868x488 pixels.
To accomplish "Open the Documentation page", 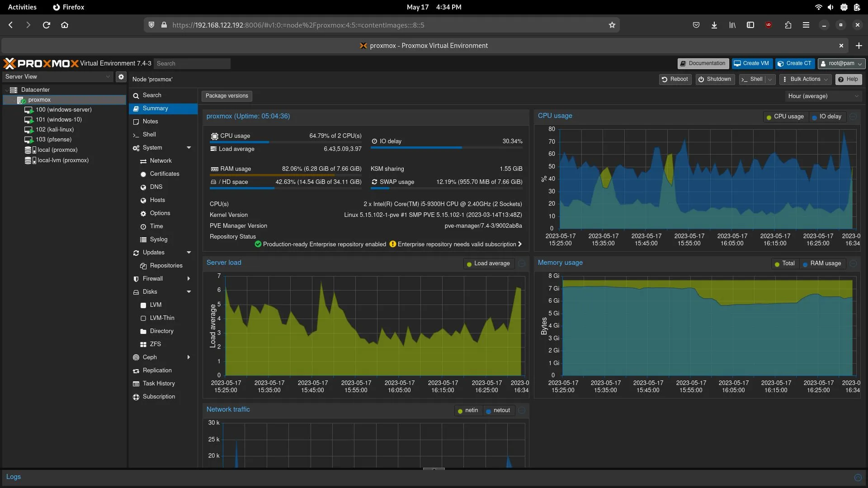I will tap(703, 63).
